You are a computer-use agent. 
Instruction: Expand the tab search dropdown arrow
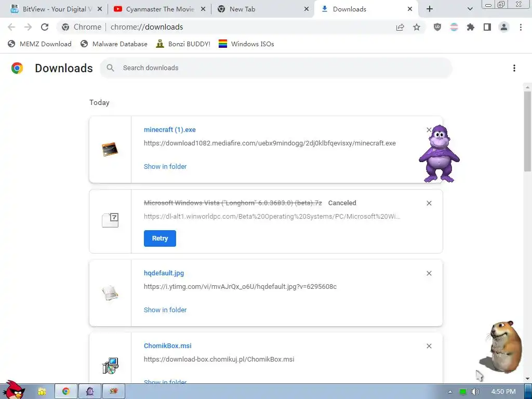[x=470, y=9]
